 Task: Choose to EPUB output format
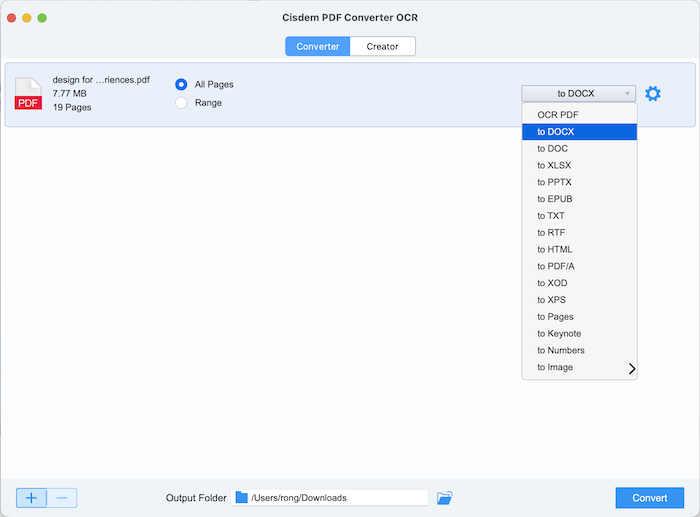point(579,199)
